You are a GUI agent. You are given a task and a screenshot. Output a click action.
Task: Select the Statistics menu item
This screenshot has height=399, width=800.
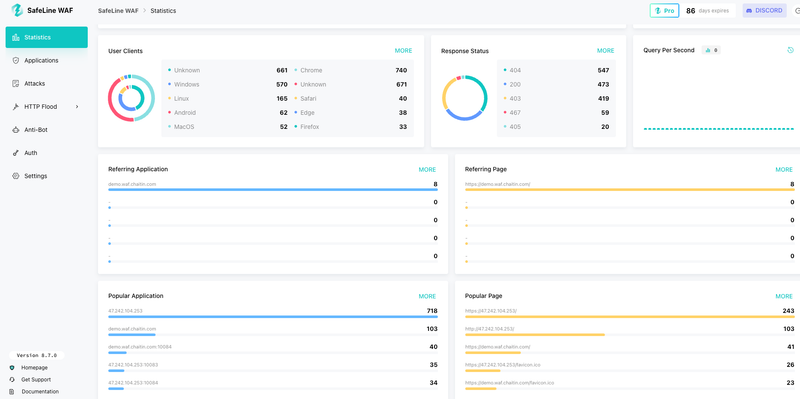46,37
